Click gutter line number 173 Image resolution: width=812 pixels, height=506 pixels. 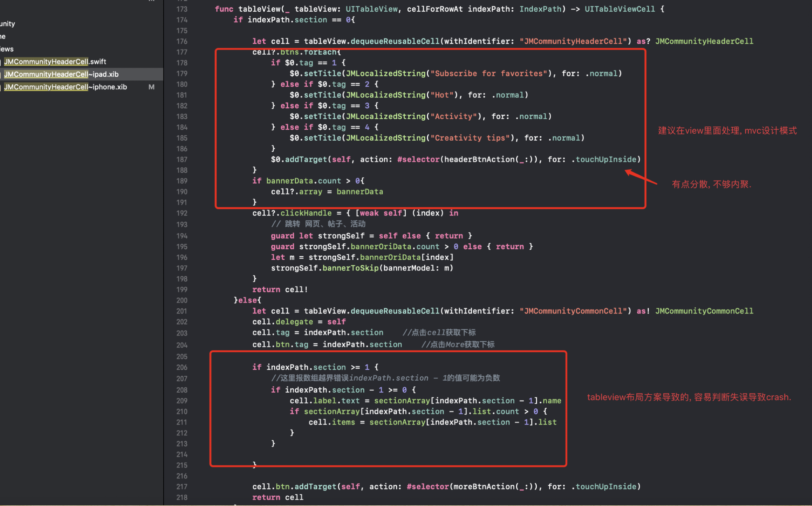tap(182, 9)
